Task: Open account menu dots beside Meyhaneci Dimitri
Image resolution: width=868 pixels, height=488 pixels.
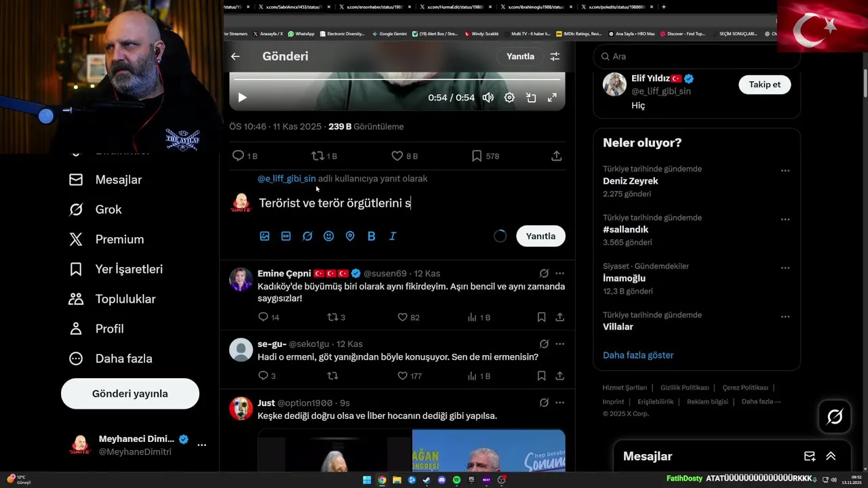Action: [201, 445]
